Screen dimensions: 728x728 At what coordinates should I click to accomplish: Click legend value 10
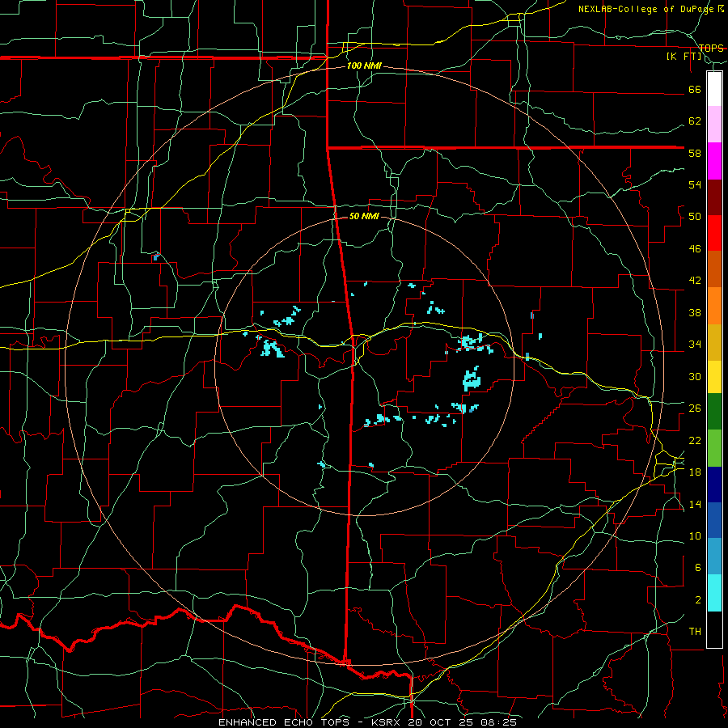point(695,536)
